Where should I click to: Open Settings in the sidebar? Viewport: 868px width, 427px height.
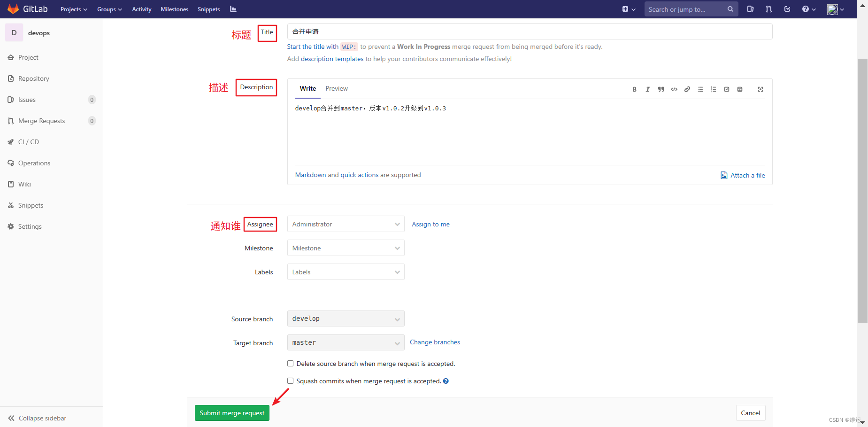[52, 226]
